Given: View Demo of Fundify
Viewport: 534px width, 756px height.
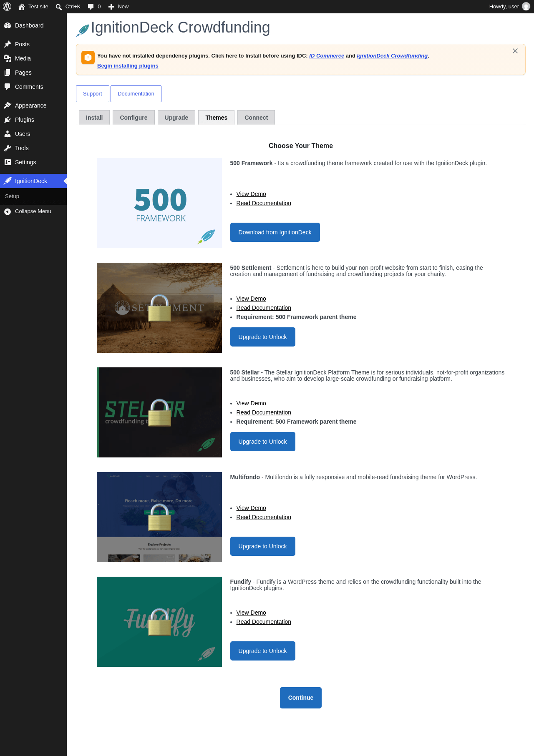Looking at the screenshot, I should click(251, 613).
